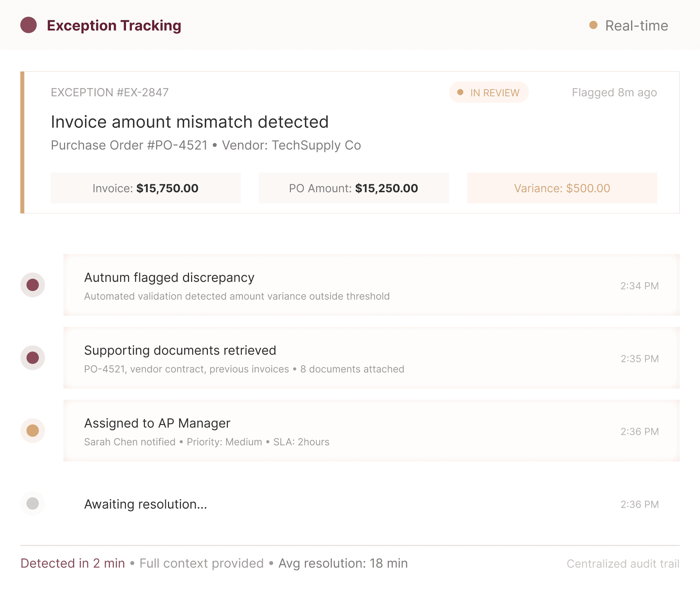Click the Detected in 2 min text
700x591 pixels.
(x=73, y=563)
